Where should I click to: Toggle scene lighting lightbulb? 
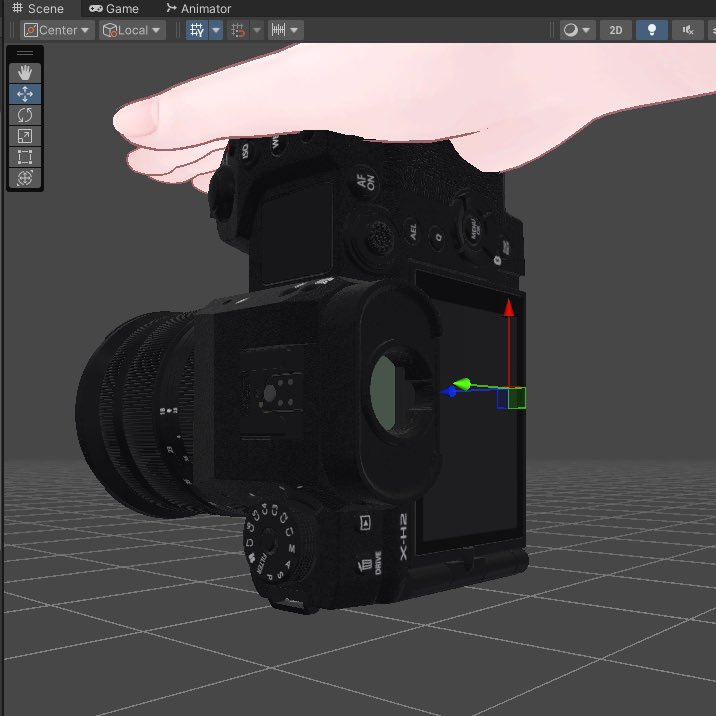pos(652,30)
